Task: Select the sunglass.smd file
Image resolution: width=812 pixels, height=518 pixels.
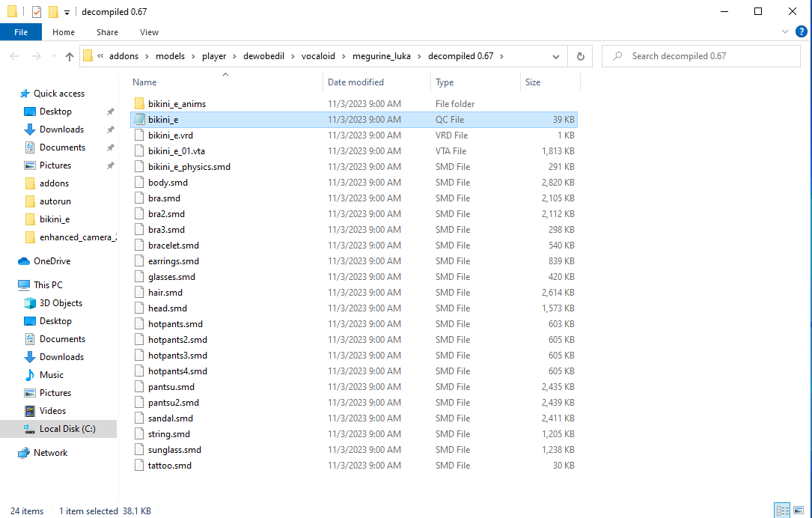Action: [x=174, y=450]
